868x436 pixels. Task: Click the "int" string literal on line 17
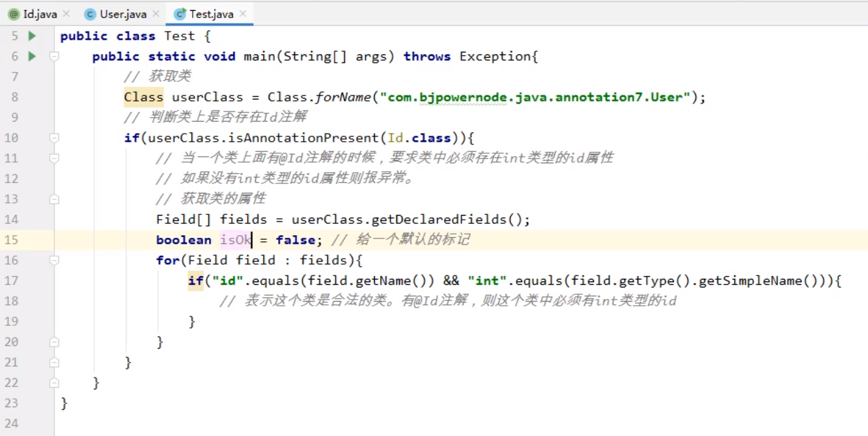[487, 281]
